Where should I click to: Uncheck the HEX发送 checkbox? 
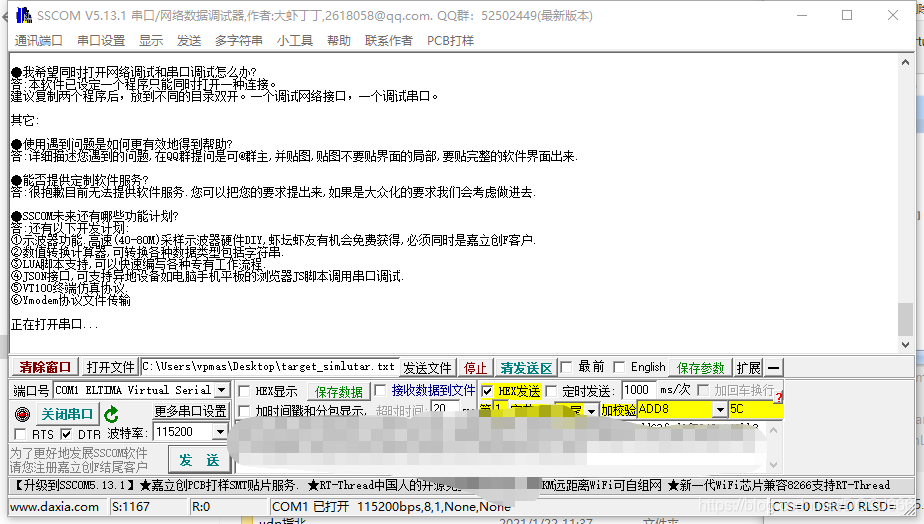point(487,391)
